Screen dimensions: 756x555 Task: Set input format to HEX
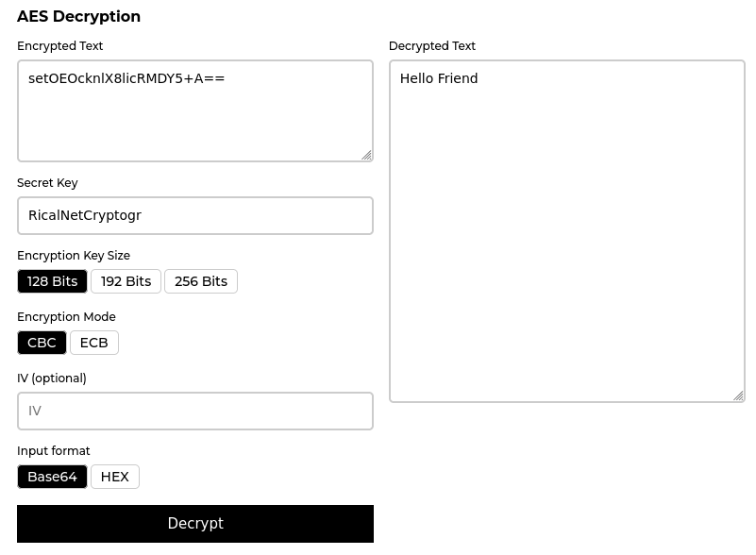point(114,477)
